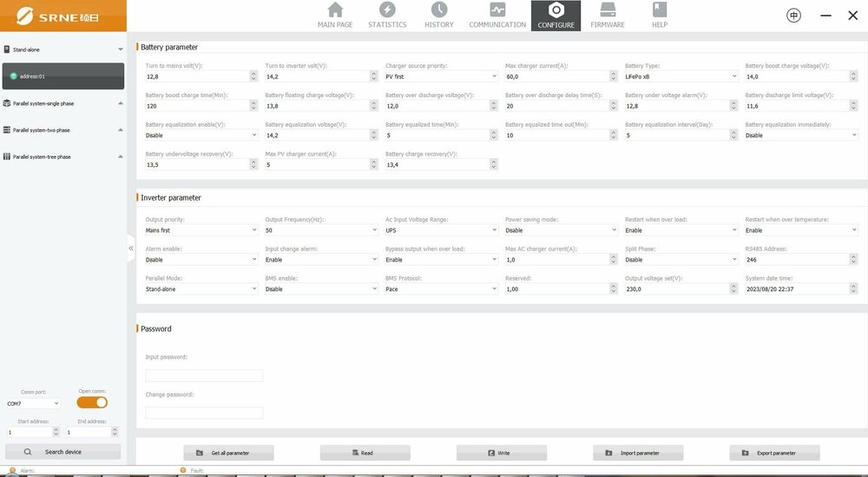
Task: Open the Parallel Mode dropdown
Action: (201, 288)
